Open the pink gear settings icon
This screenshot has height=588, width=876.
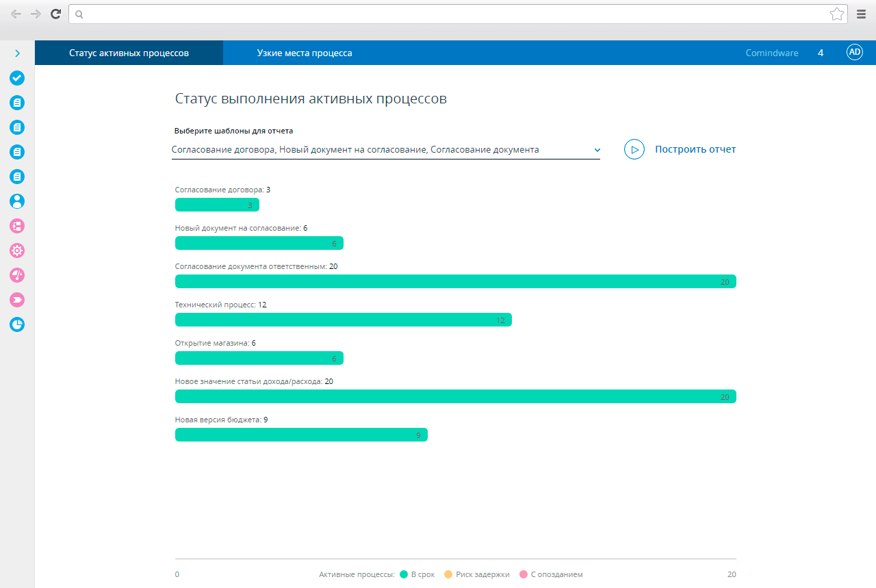(17, 251)
